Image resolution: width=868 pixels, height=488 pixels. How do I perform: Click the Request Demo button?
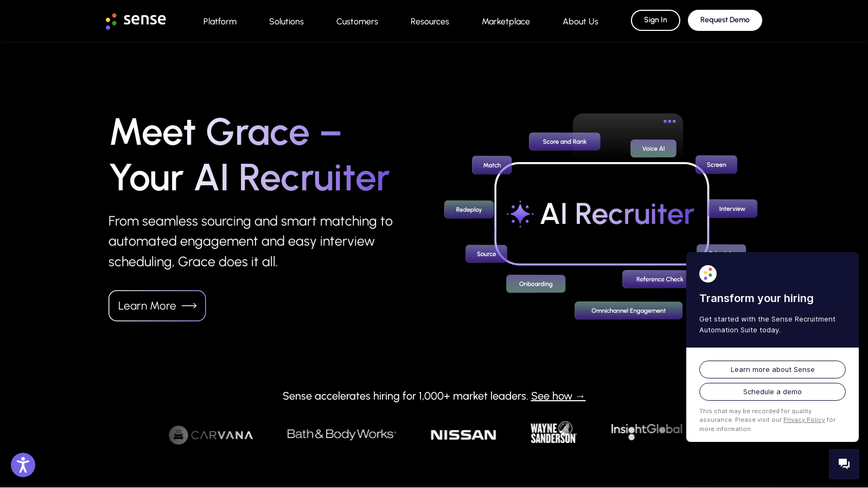coord(725,20)
